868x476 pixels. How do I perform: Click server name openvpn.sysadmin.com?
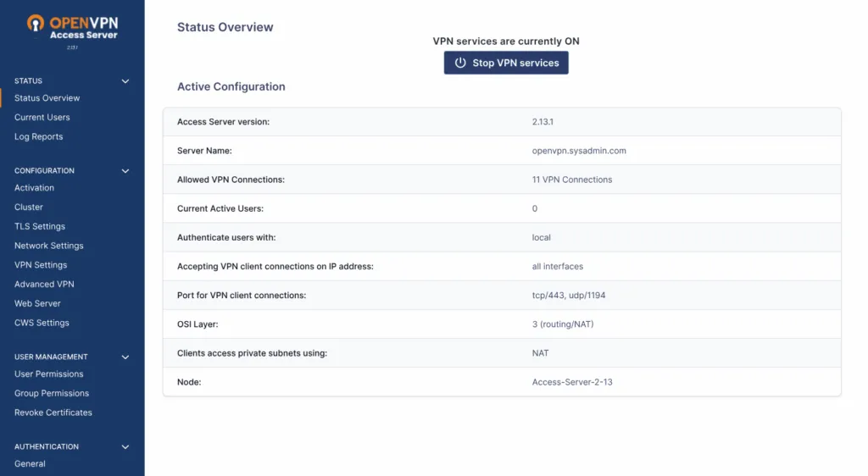point(579,151)
